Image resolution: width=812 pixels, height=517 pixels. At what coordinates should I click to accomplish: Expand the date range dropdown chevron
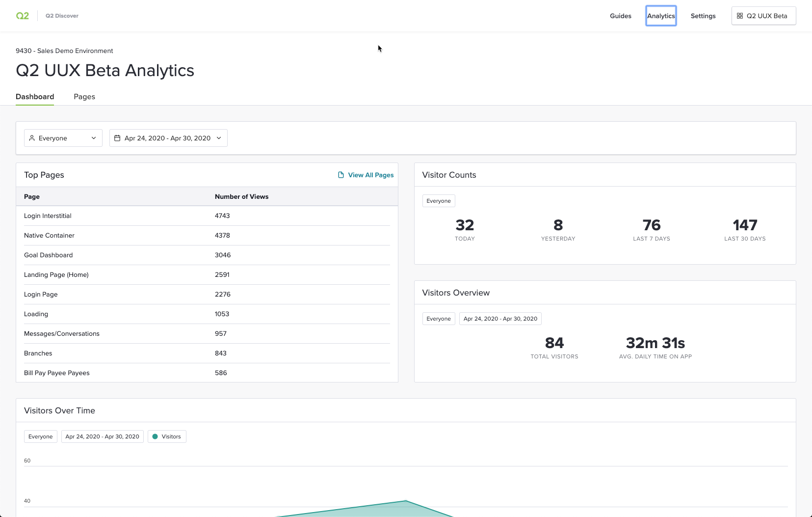point(219,138)
